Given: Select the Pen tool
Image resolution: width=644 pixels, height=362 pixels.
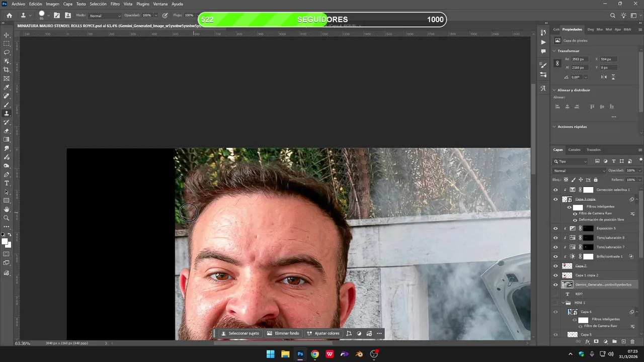Looking at the screenshot, I should (7, 174).
